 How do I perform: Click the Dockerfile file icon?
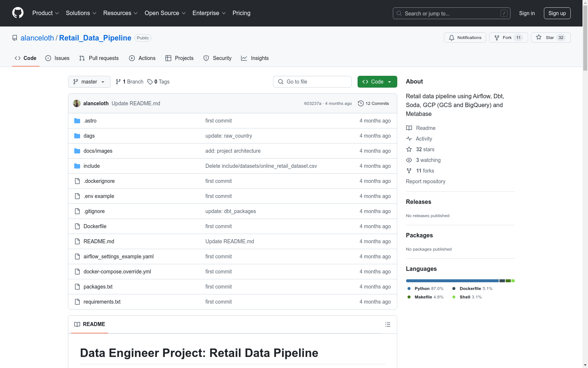coord(77,226)
